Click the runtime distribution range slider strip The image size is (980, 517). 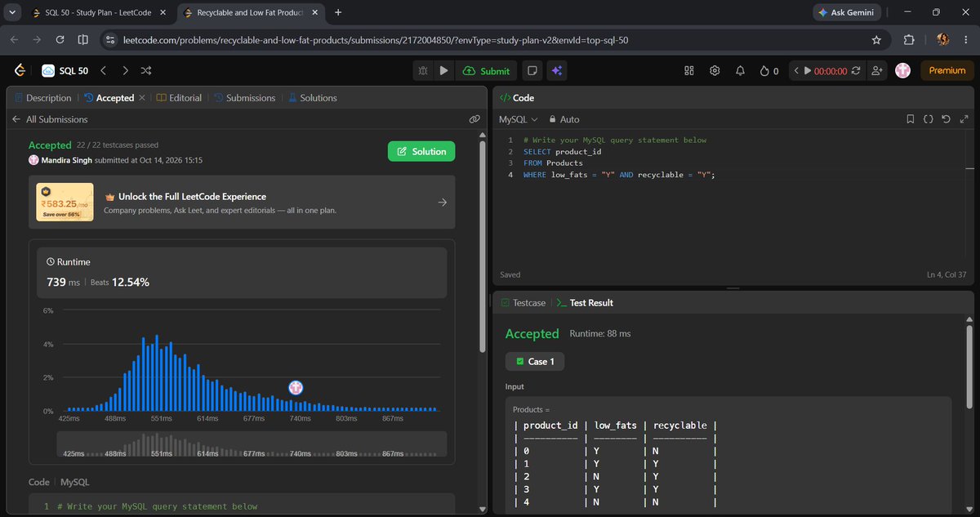pos(251,444)
